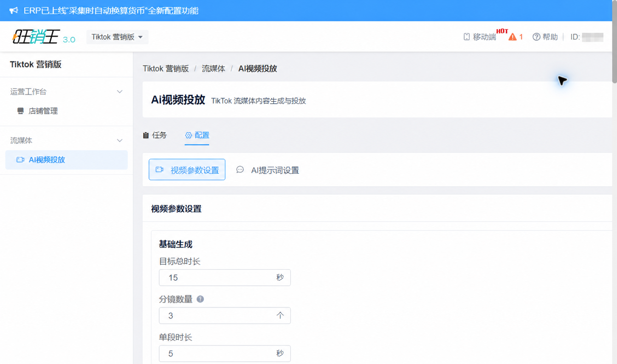Click the 目标总时长 input field
The image size is (617, 364).
[225, 278]
